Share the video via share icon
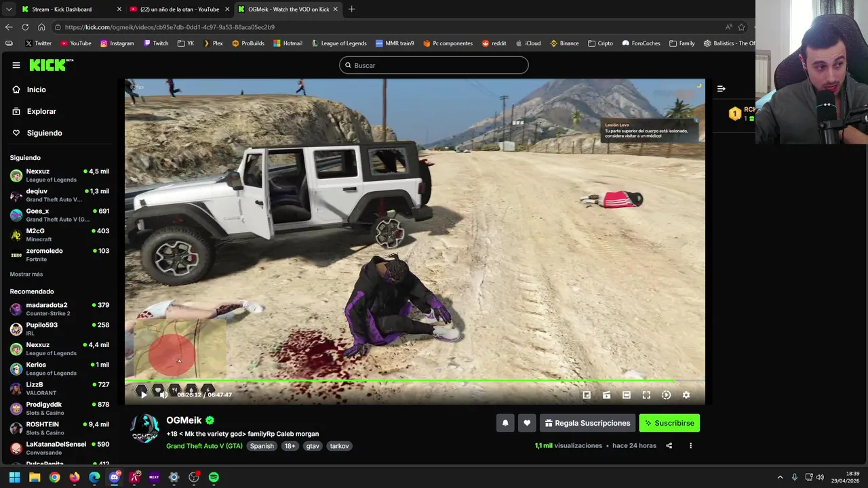Viewport: 868px width, 488px height. pyautogui.click(x=669, y=446)
